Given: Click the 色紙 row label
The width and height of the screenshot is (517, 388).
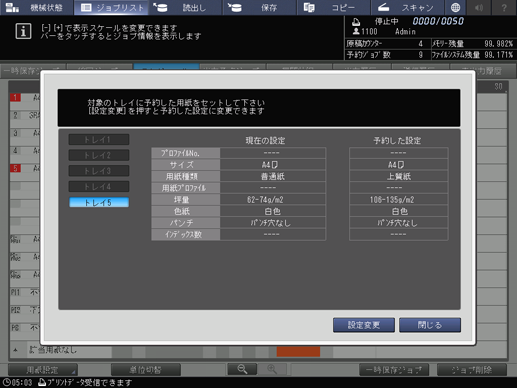Looking at the screenshot, I should click(x=186, y=211).
